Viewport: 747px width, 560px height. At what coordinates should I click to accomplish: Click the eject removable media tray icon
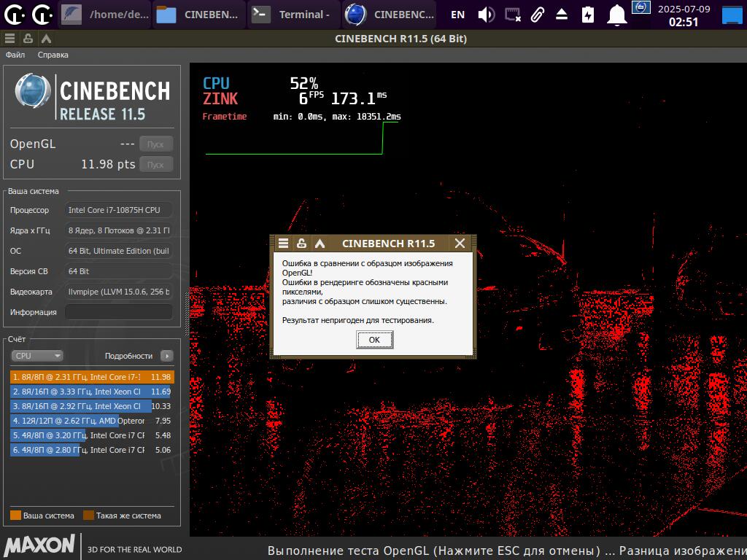point(562,15)
